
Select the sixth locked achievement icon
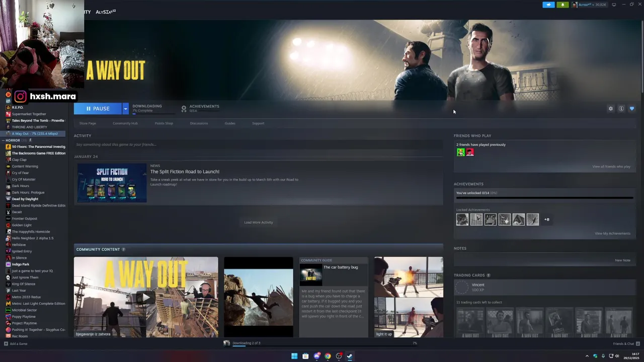coord(533,219)
